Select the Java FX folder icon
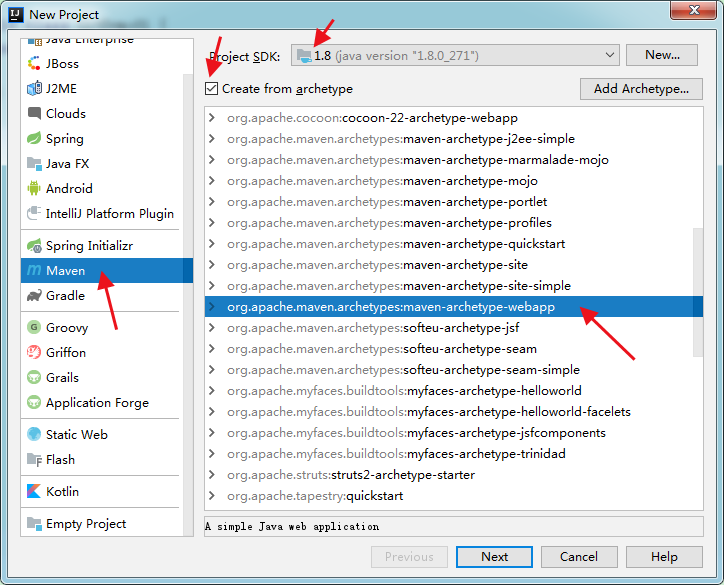The height and width of the screenshot is (585, 724). tap(34, 163)
